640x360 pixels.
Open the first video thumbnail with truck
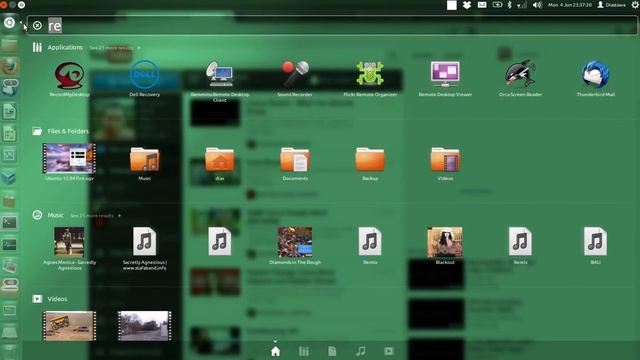[69, 326]
